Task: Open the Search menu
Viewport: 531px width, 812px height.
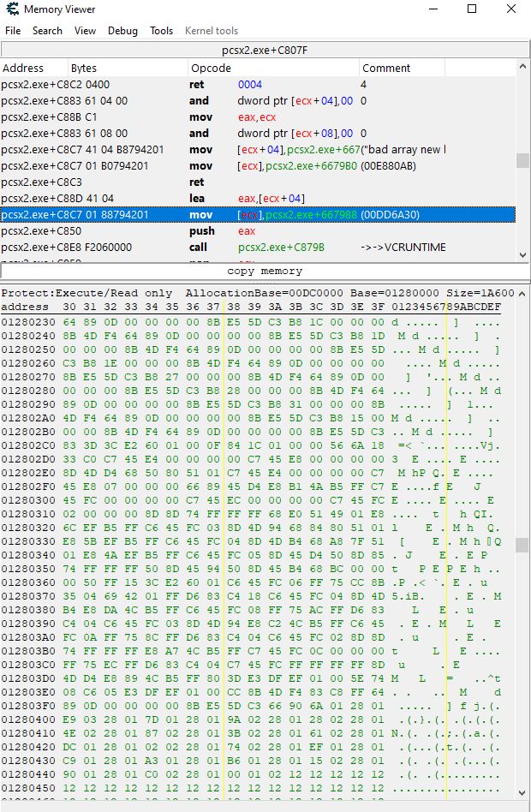Action: tap(47, 31)
